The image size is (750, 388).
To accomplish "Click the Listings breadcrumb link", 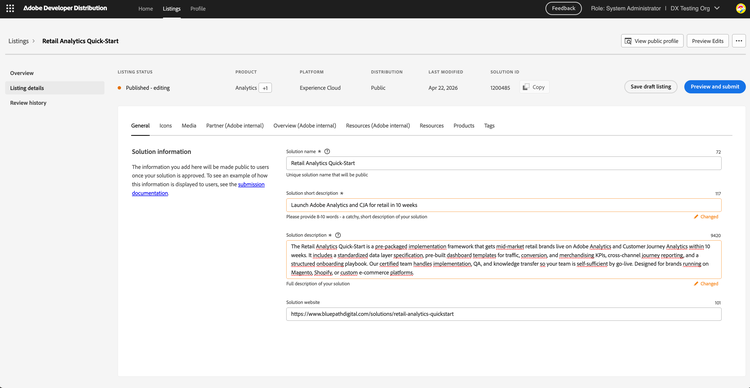I will point(18,41).
